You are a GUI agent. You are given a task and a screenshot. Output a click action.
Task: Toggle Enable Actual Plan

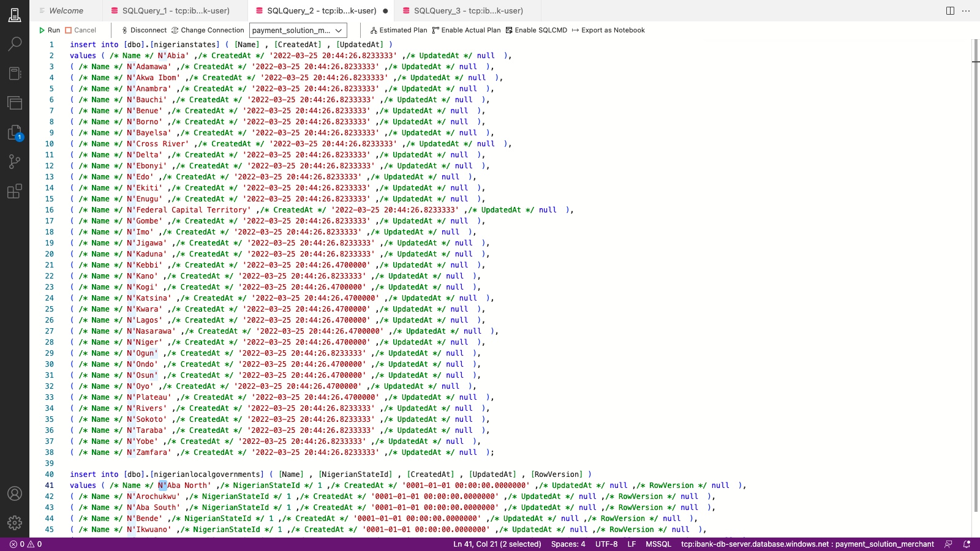click(466, 30)
